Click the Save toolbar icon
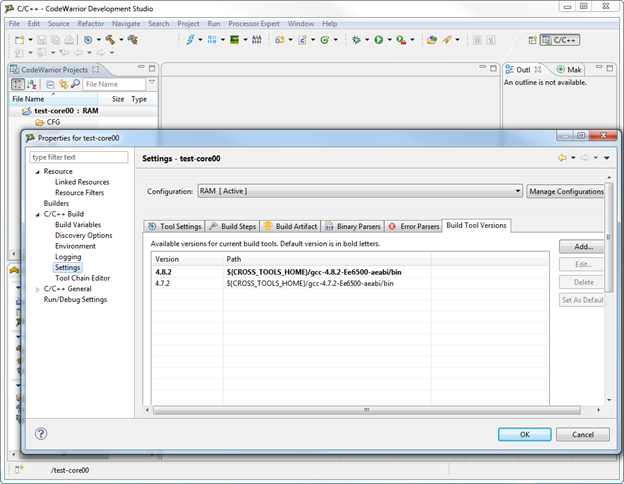Image resolution: width=624 pixels, height=484 pixels. (x=42, y=40)
